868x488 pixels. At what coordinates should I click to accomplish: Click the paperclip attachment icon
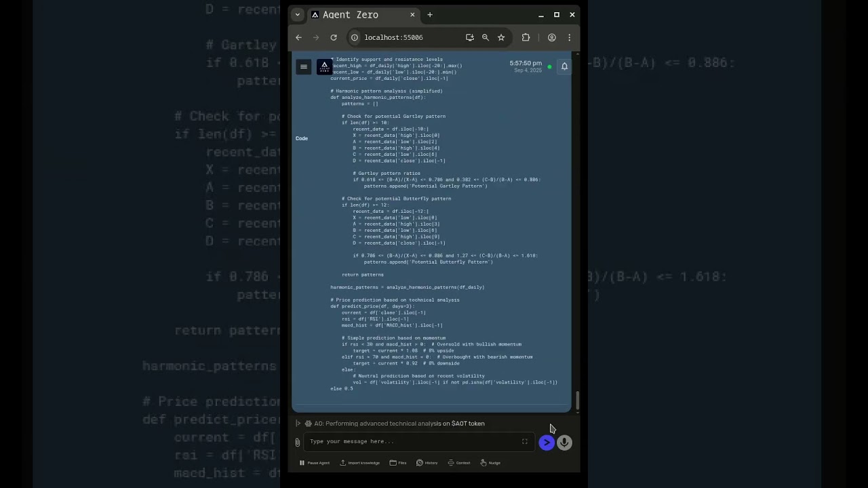pyautogui.click(x=297, y=443)
